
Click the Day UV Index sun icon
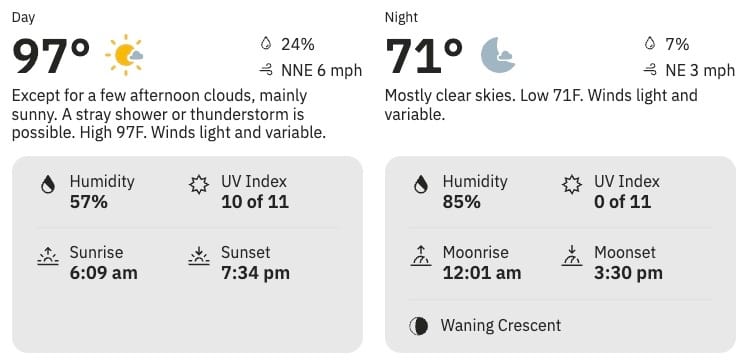click(199, 185)
